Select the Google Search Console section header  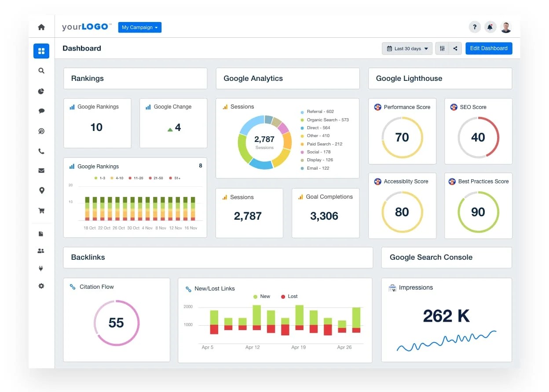pyautogui.click(x=447, y=258)
